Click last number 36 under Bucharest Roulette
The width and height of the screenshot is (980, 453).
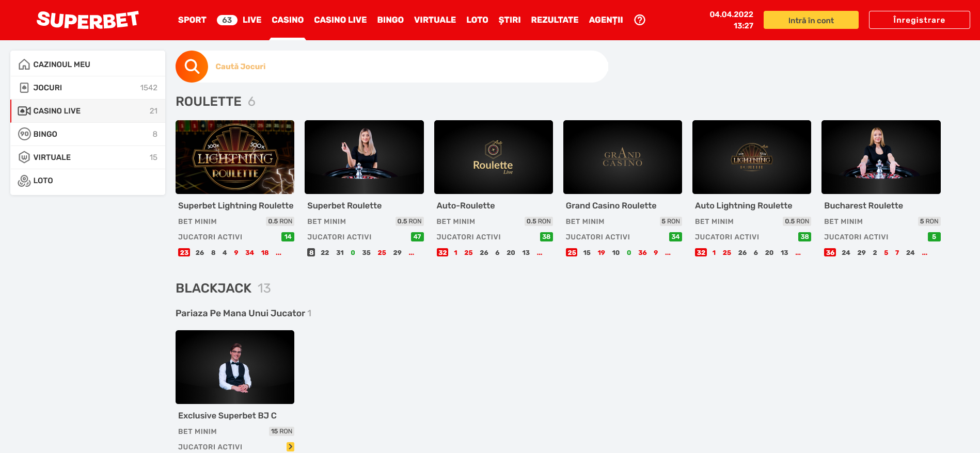click(830, 253)
